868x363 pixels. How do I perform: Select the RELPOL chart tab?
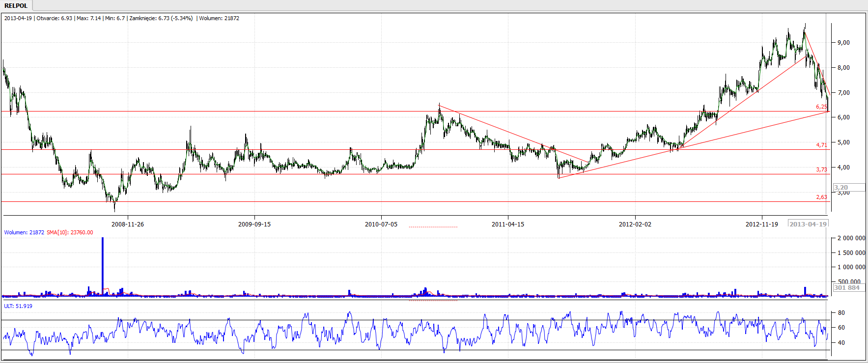[16, 5]
